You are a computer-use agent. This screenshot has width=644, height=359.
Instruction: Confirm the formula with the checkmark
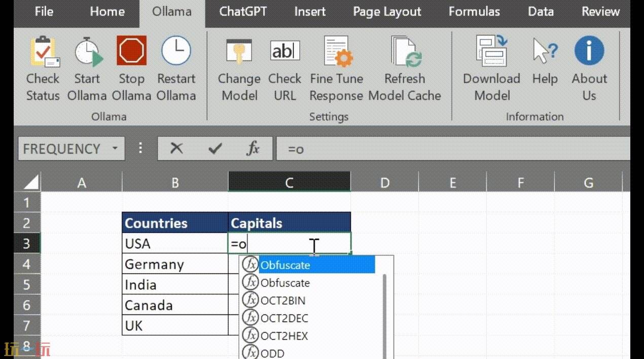[x=214, y=149]
